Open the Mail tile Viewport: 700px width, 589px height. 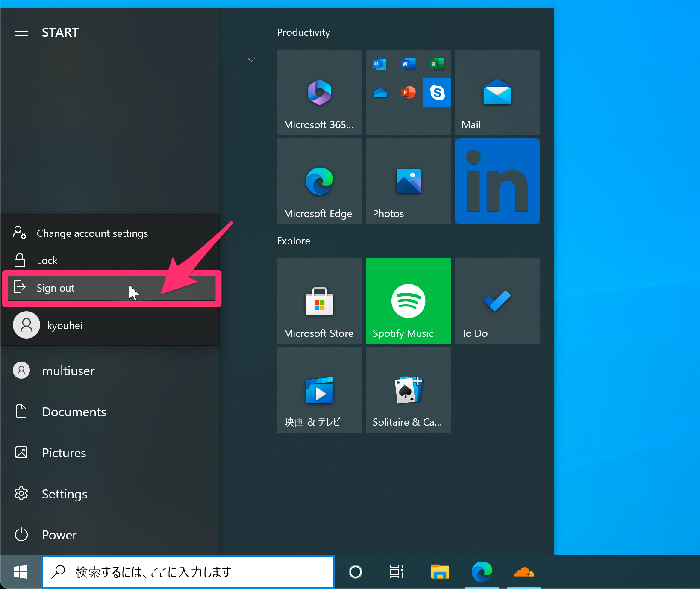[497, 92]
